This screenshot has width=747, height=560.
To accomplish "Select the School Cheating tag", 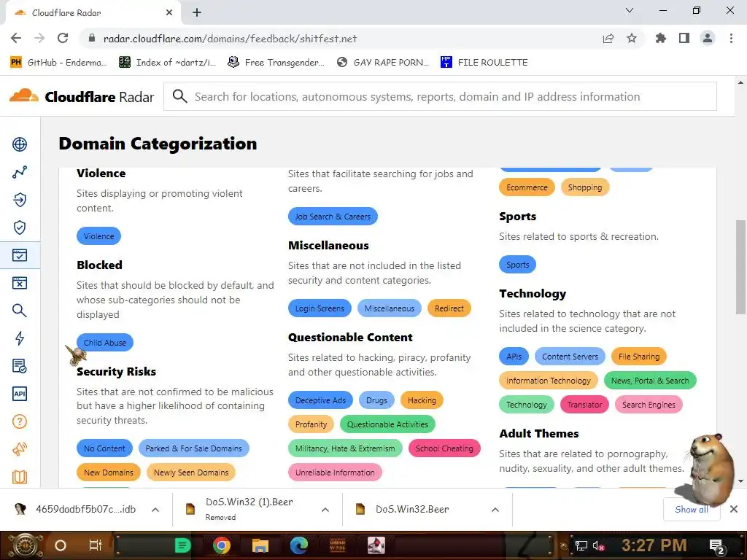I will [444, 448].
